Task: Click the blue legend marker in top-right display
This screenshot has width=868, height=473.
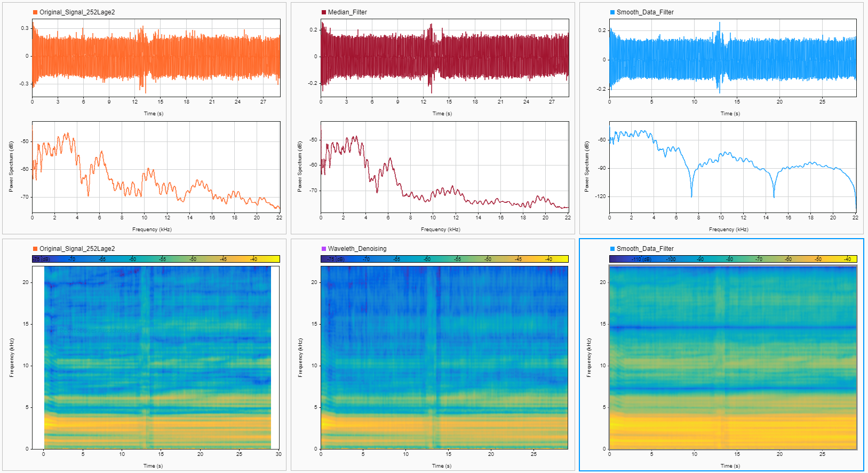Action: (612, 12)
